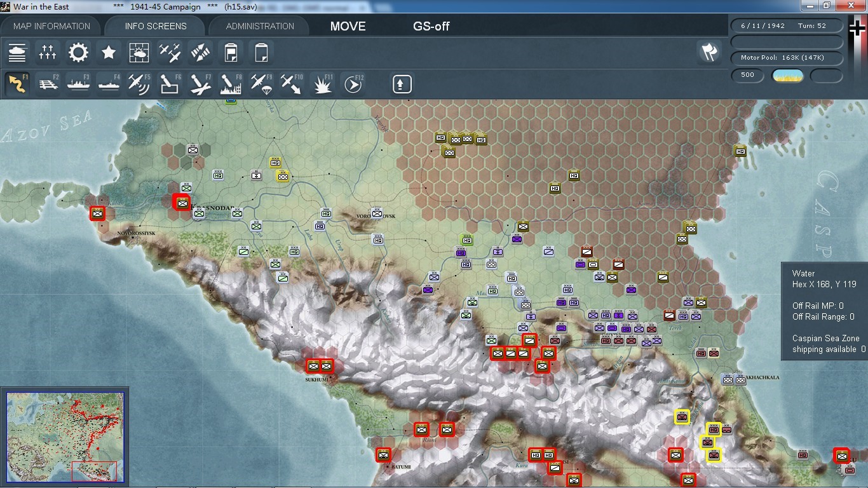This screenshot has height=488, width=868.
Task: Click the F12 end turn arrow icon
Action: 353,84
